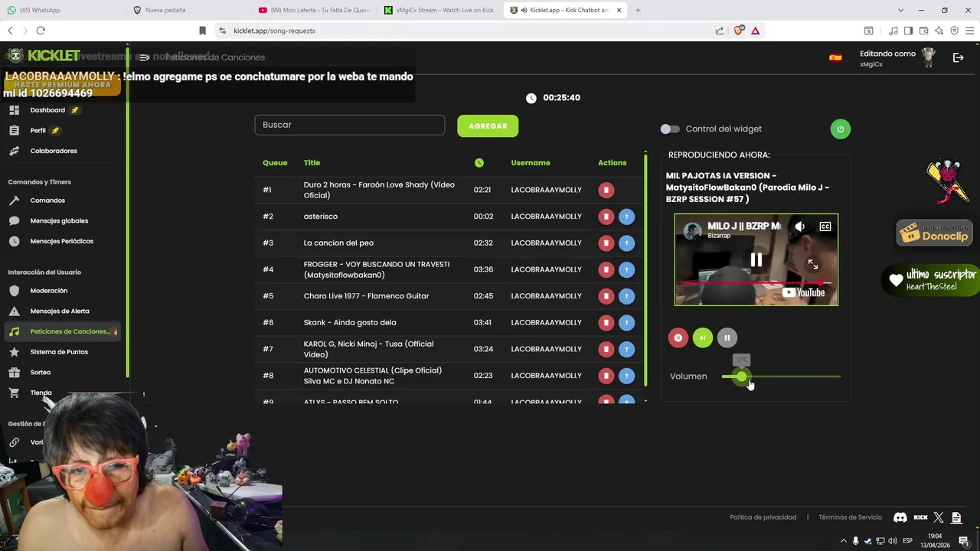Open X (Twitter) footer icon
The height and width of the screenshot is (551, 980).
939,517
